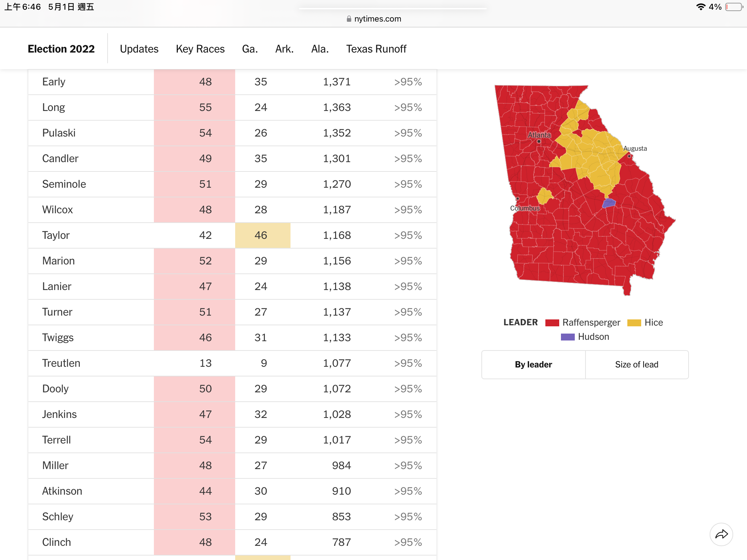
Task: Click the purple Hudson legend swatch
Action: [568, 337]
